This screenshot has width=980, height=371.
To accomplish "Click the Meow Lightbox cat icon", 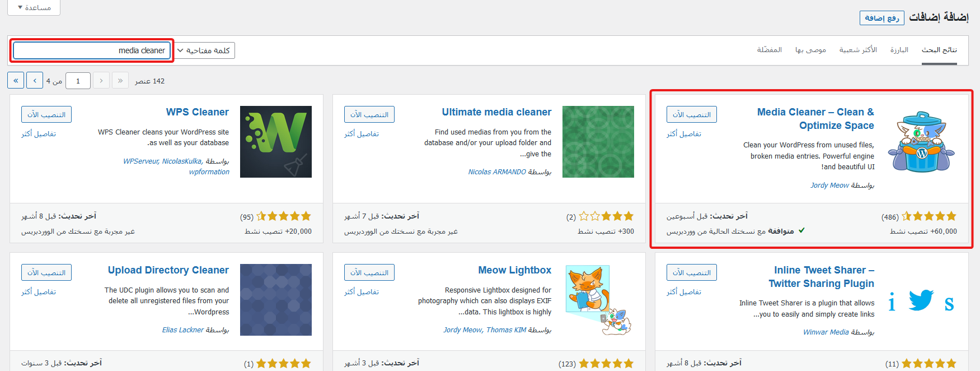I will coord(598,300).
